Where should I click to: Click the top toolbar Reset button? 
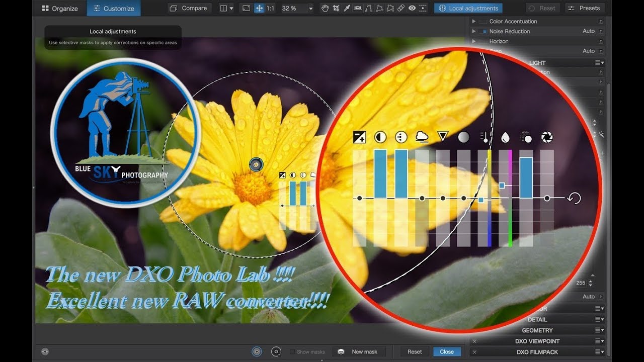coord(543,8)
